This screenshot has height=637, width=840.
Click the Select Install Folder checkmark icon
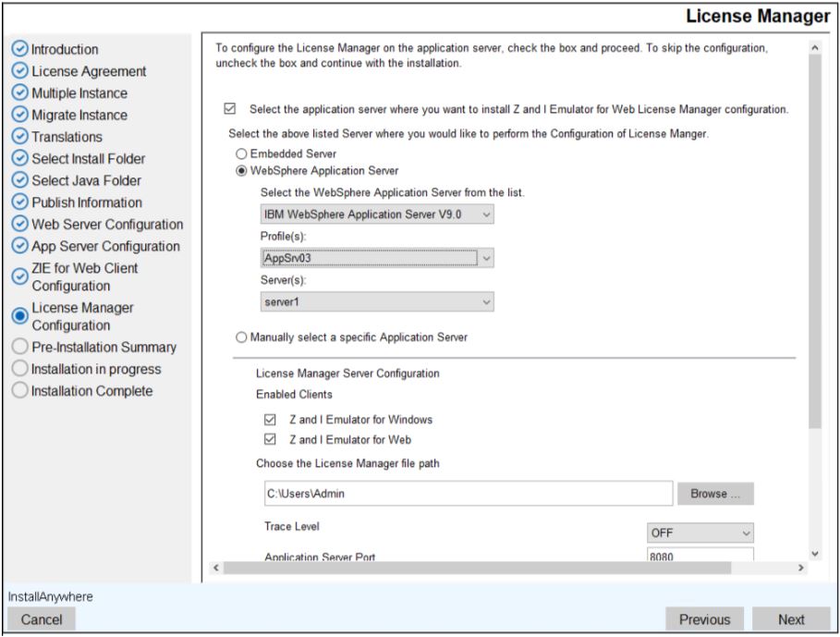pos(19,159)
